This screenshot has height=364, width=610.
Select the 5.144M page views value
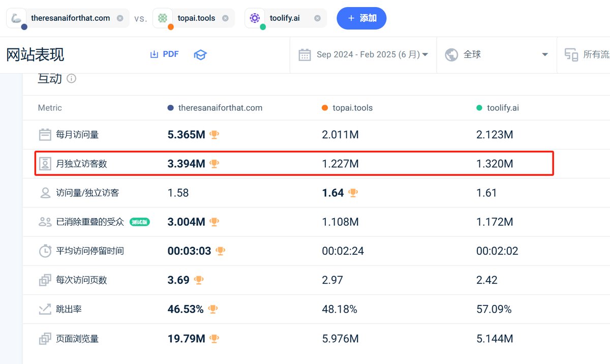tap(495, 338)
